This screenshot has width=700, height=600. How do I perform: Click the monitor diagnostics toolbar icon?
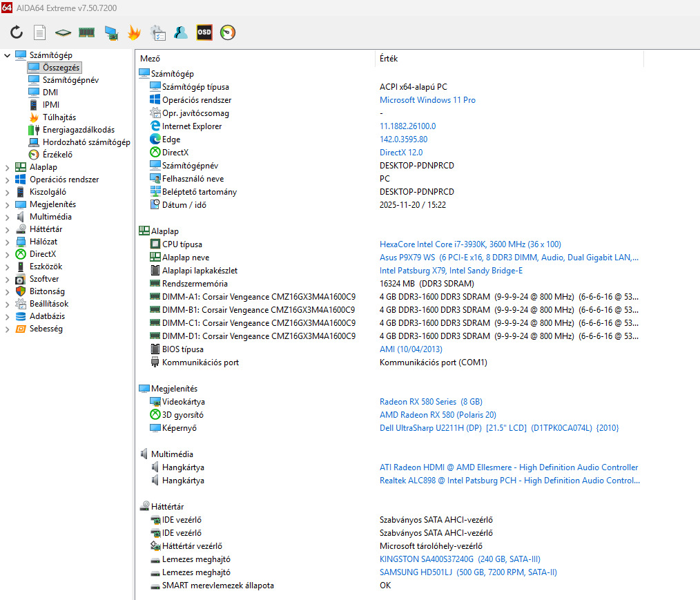110,32
